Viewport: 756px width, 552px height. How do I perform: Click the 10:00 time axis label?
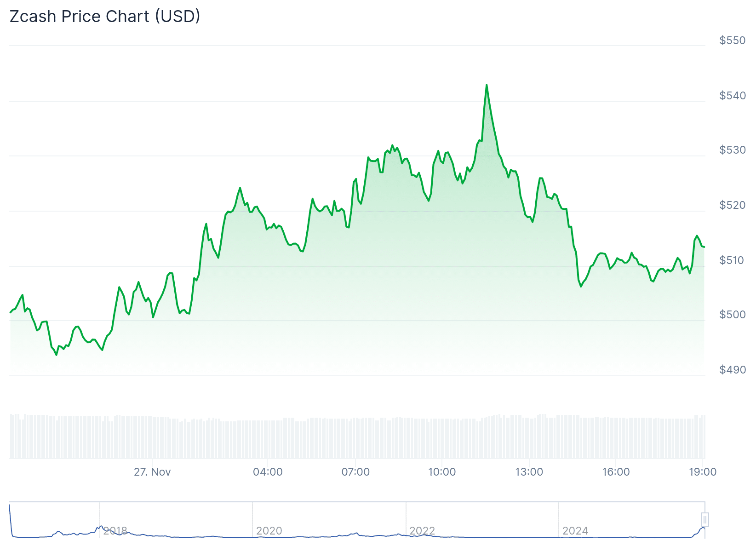[x=442, y=472]
